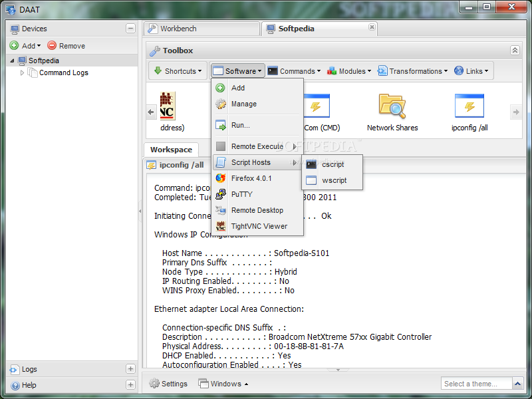
Task: Click the Select a theme input field
Action: click(476, 384)
